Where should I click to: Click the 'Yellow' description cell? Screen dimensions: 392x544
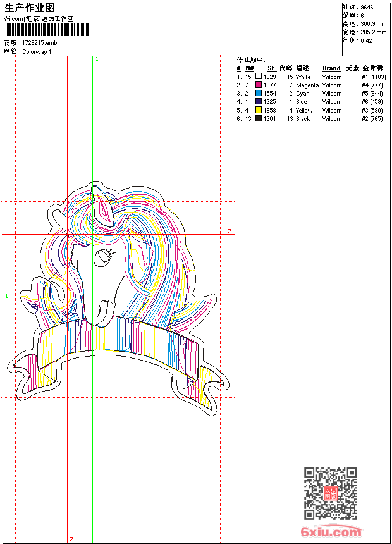(x=304, y=111)
